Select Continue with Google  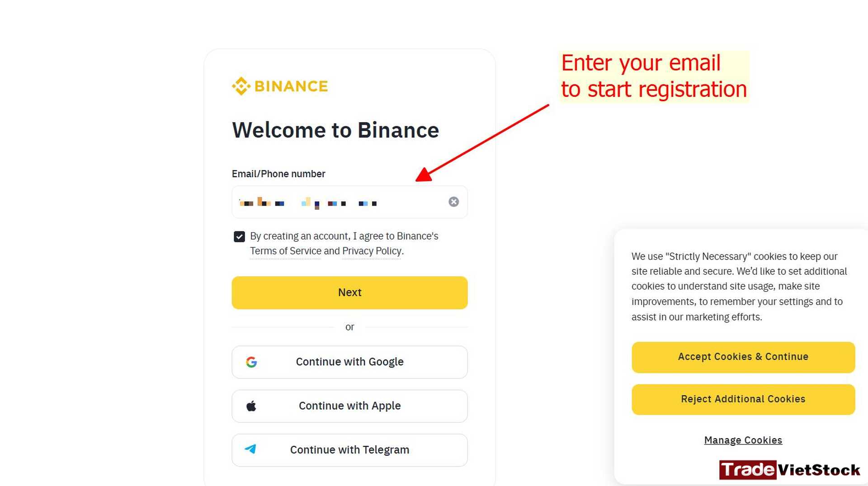coord(349,362)
